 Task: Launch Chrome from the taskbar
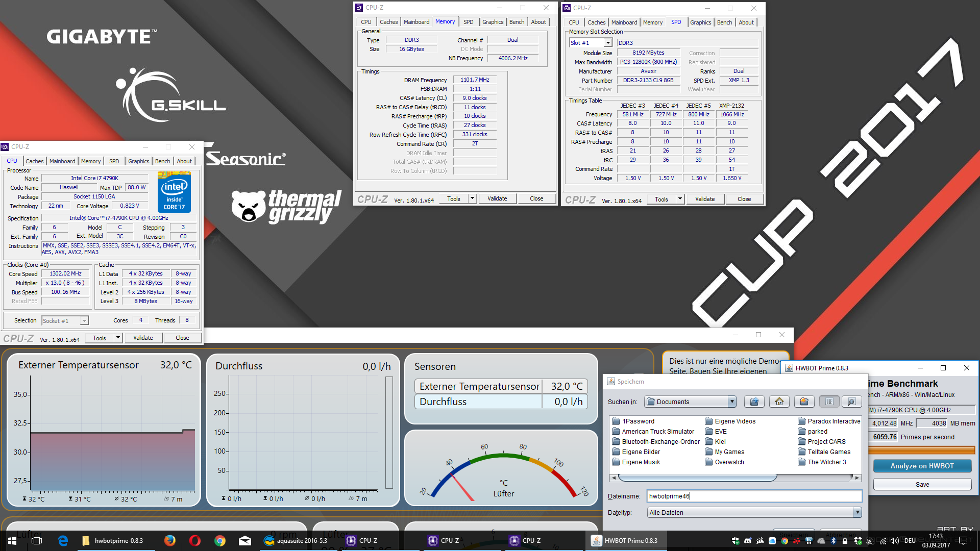[220, 540]
